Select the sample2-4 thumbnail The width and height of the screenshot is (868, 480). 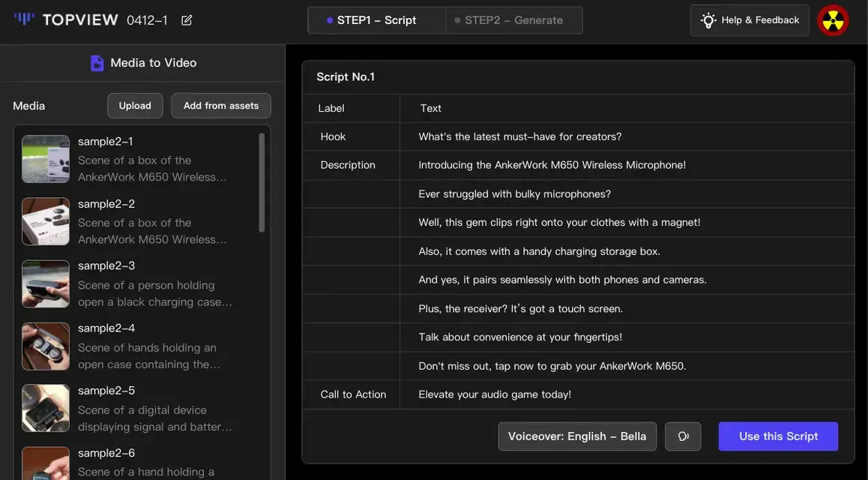pos(46,346)
